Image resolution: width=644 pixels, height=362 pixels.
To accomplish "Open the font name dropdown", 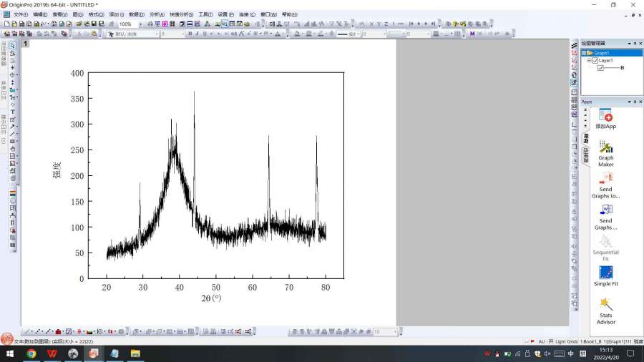I will coord(157,34).
